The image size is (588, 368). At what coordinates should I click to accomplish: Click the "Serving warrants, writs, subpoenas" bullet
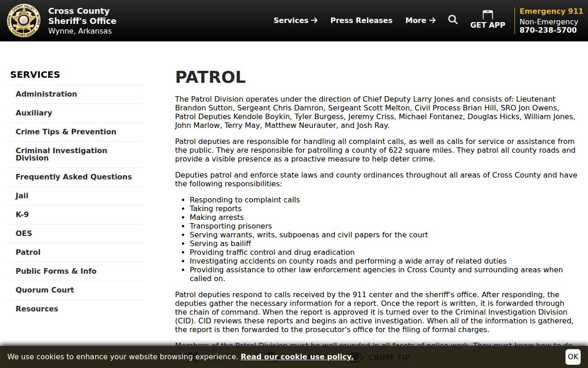[309, 235]
